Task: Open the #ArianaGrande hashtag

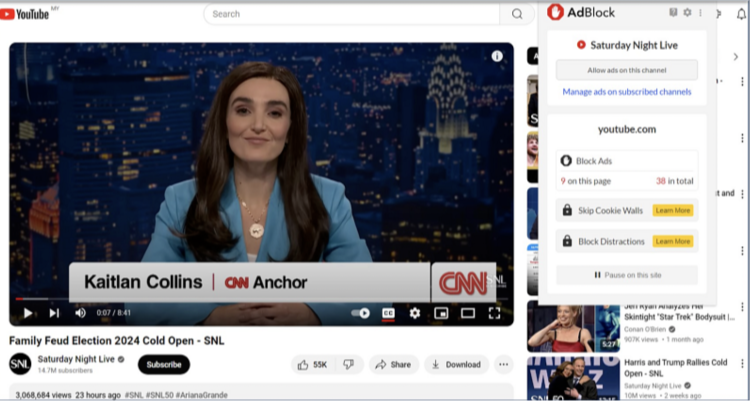Action: [x=201, y=395]
